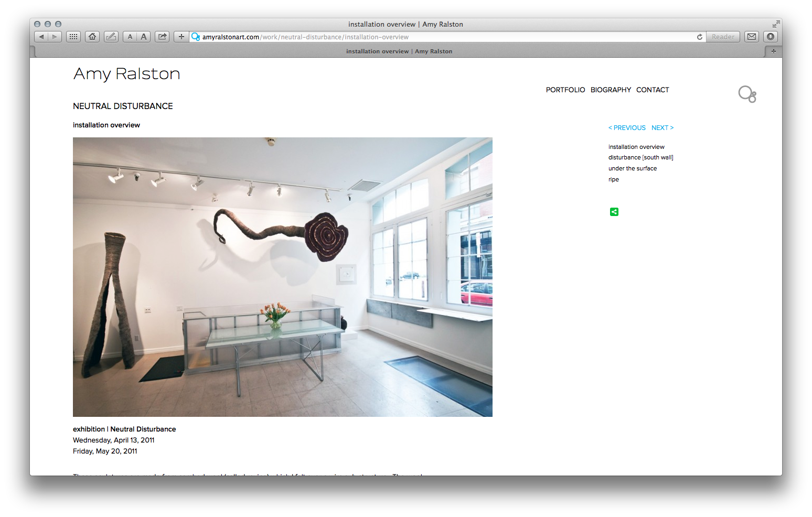Click the Amy Ralston site title

point(127,74)
